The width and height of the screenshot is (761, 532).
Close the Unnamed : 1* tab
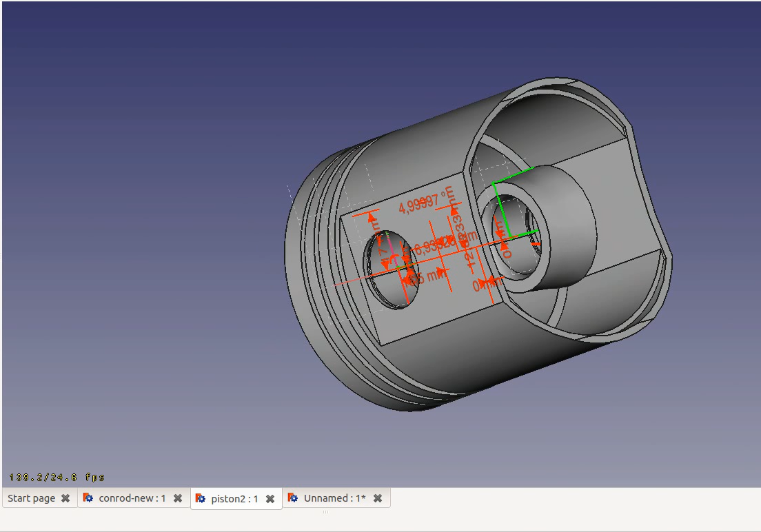click(x=378, y=498)
